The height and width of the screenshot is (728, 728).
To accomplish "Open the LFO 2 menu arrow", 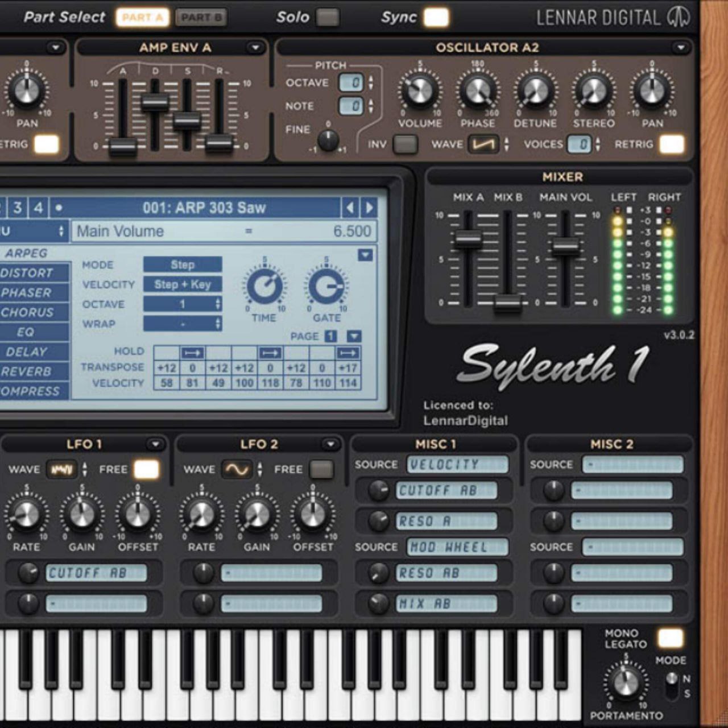I will point(330,444).
